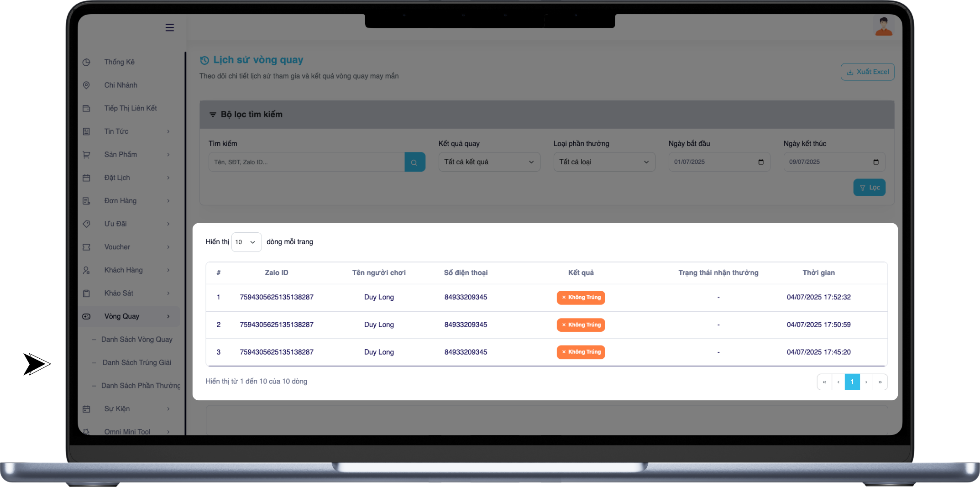Open the user avatar profile
This screenshot has height=487, width=980.
[x=883, y=26]
